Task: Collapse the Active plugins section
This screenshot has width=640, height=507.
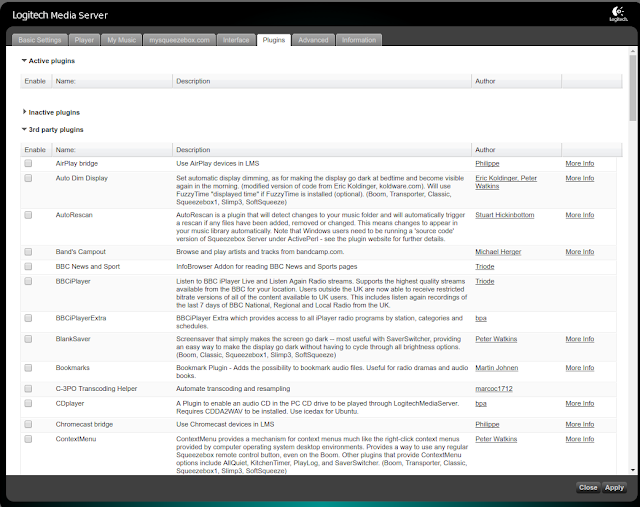Action: point(24,60)
